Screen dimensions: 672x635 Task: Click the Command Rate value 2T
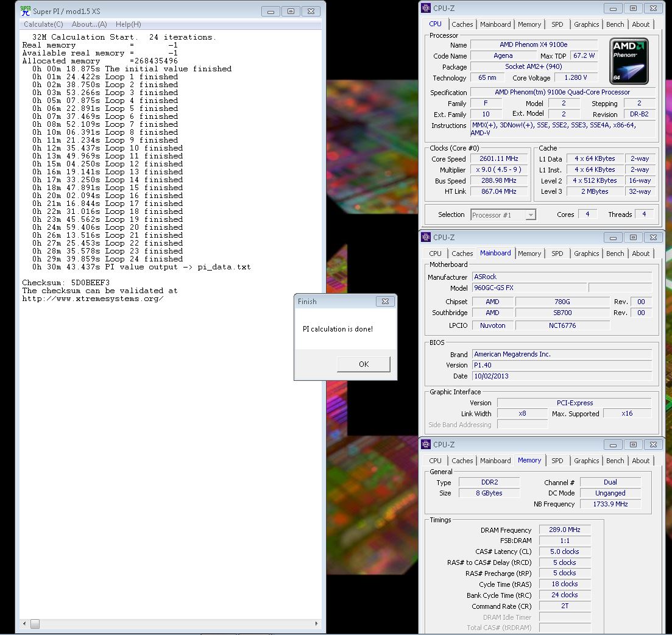click(x=565, y=606)
